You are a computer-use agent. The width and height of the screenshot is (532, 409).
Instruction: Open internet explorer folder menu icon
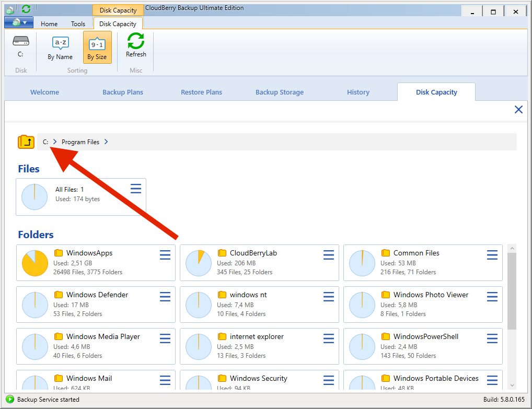(x=329, y=338)
